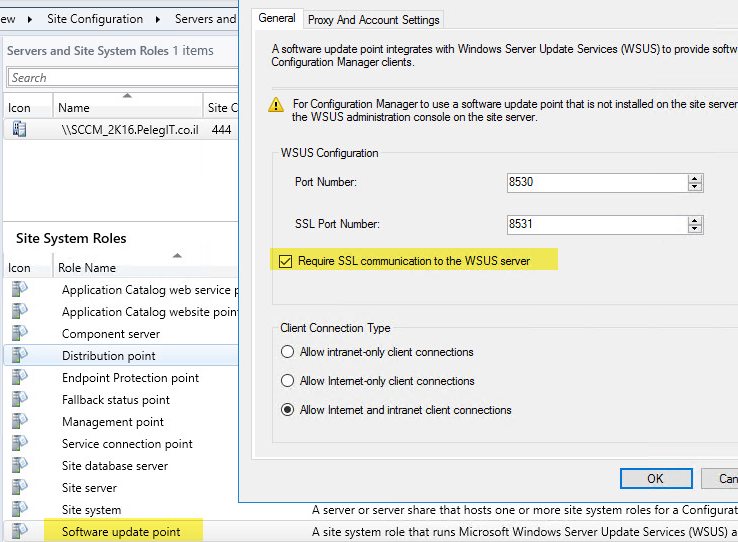The height and width of the screenshot is (542, 738).
Task: Sort servers by Name column header
Action: tap(128, 108)
